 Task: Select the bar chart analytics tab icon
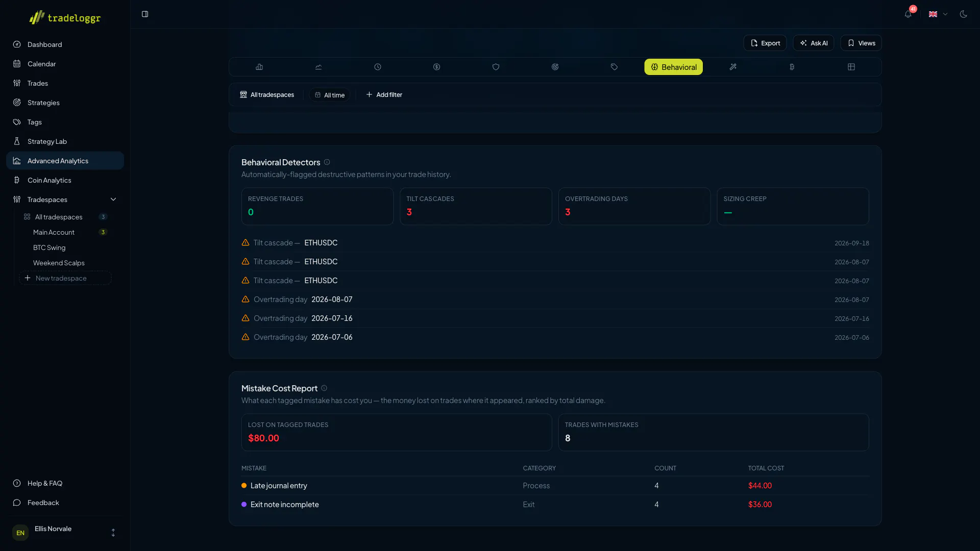[x=259, y=67]
